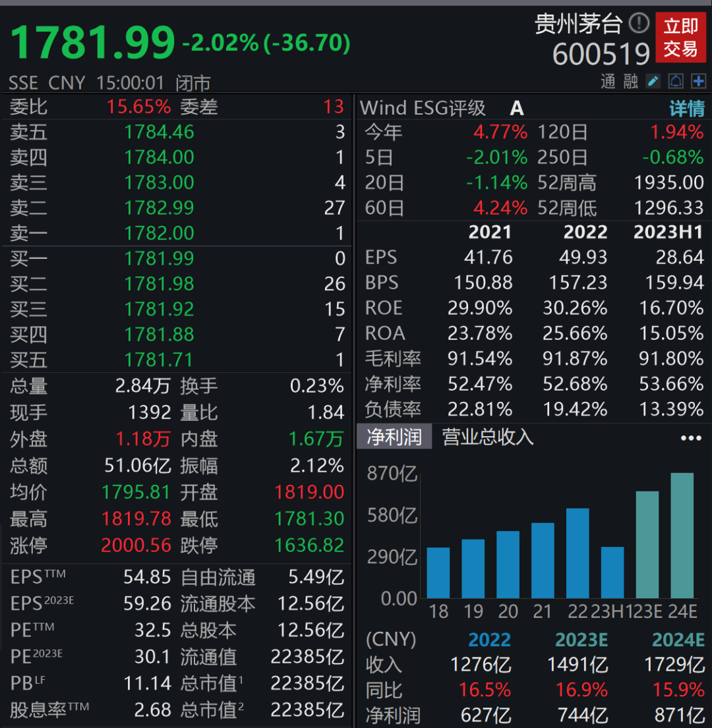Click the pencil edit icon
The image size is (712, 728).
[x=653, y=81]
